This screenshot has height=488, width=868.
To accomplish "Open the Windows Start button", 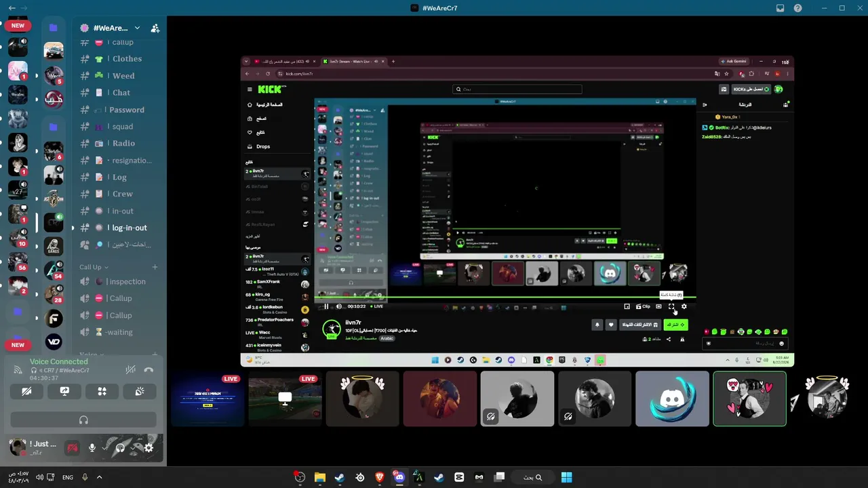I will click(566, 477).
